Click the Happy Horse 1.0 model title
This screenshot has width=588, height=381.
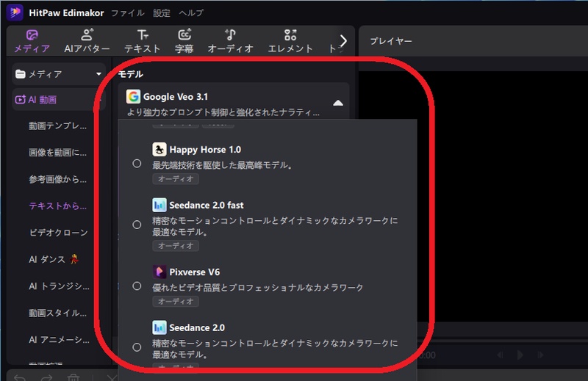click(205, 150)
